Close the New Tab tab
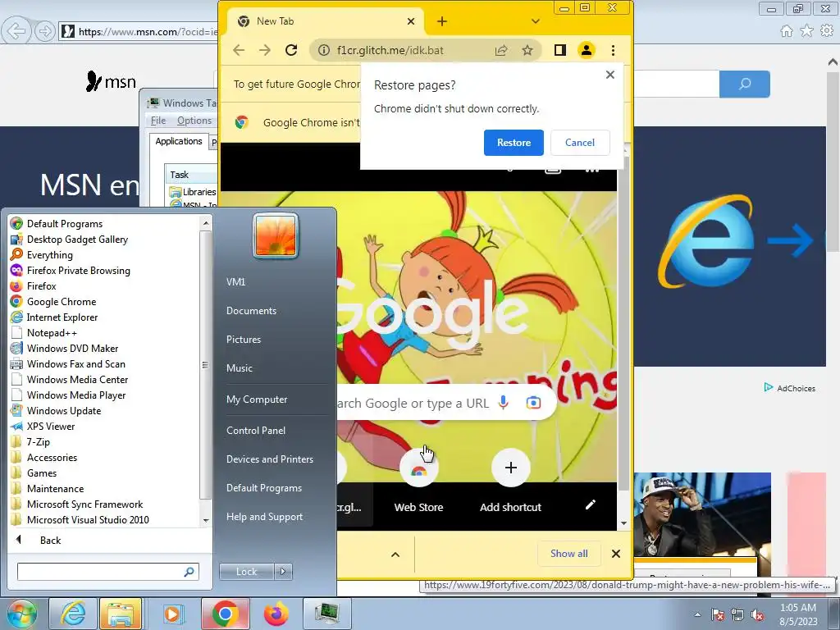Image resolution: width=840 pixels, height=630 pixels. 411,21
